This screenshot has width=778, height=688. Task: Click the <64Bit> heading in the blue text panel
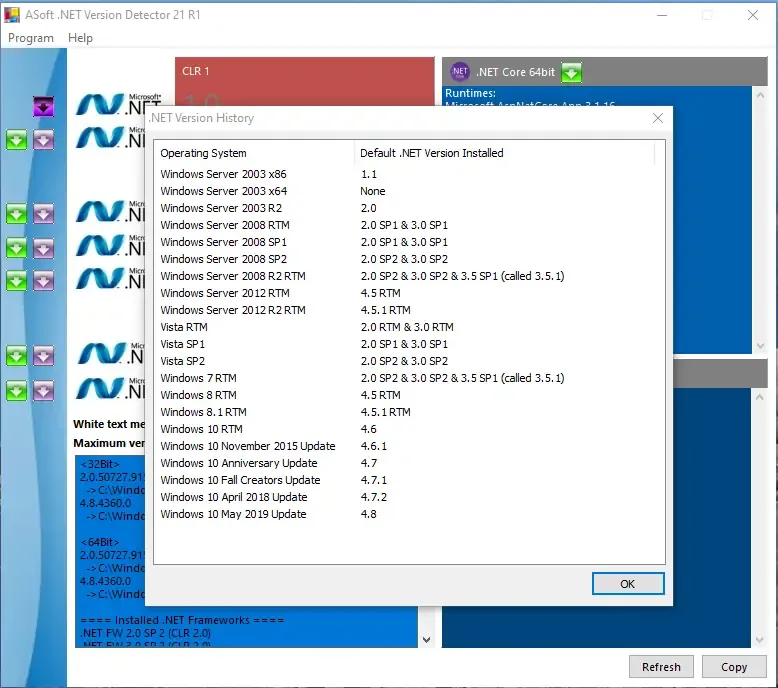(100, 542)
